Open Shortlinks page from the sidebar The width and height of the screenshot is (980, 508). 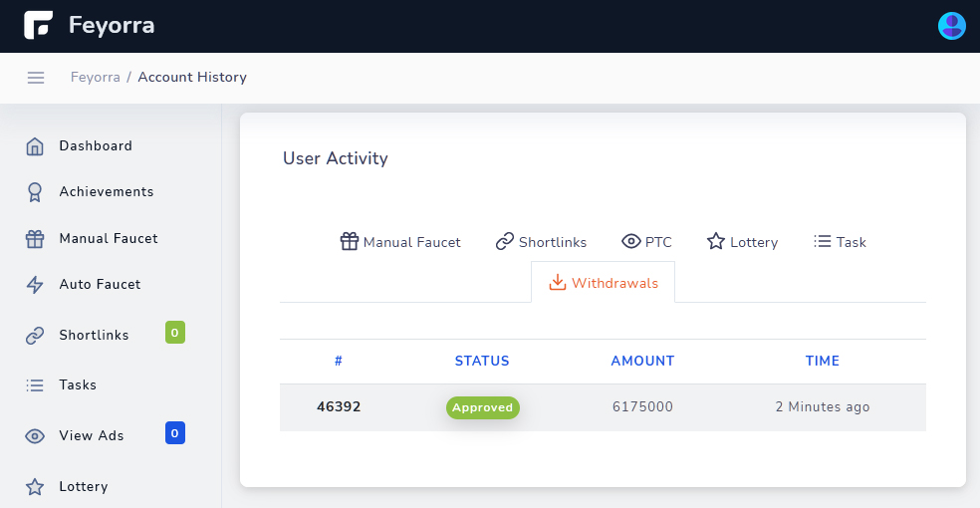[x=94, y=336]
